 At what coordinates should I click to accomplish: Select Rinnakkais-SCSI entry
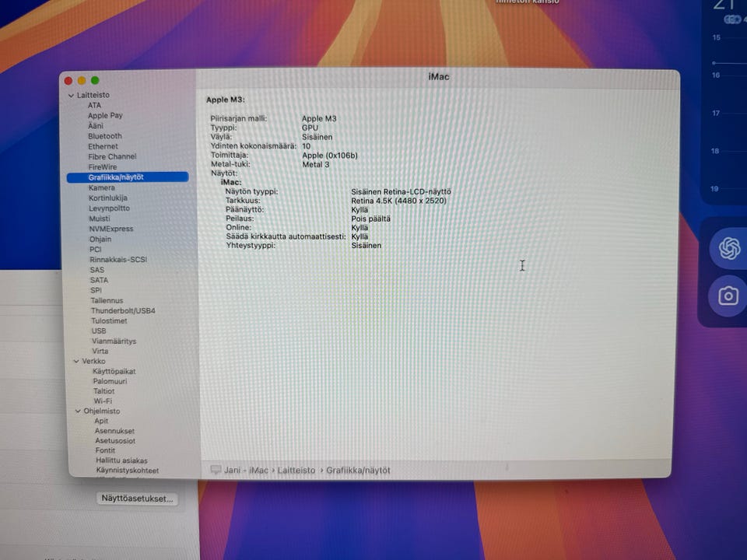pyautogui.click(x=118, y=260)
